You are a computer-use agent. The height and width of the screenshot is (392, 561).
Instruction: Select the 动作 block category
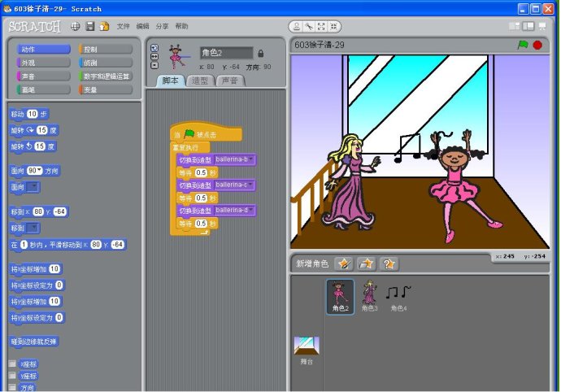click(44, 50)
